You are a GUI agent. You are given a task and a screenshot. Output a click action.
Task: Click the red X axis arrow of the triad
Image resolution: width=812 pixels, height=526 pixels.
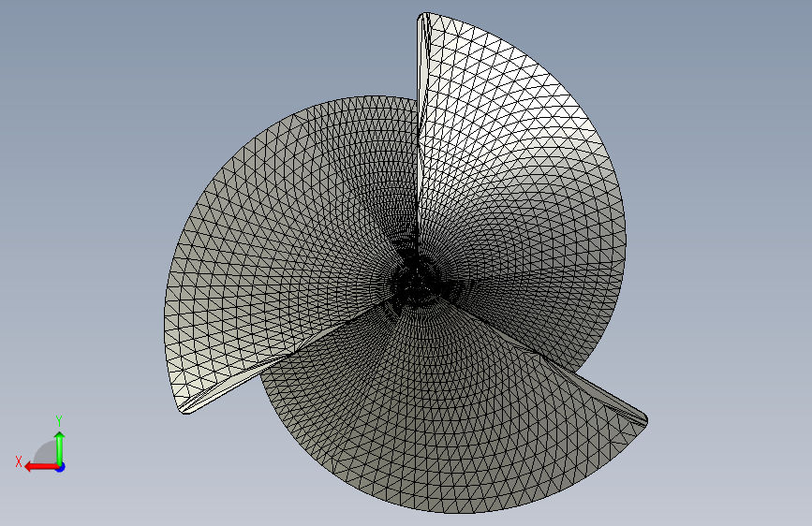(x=41, y=467)
